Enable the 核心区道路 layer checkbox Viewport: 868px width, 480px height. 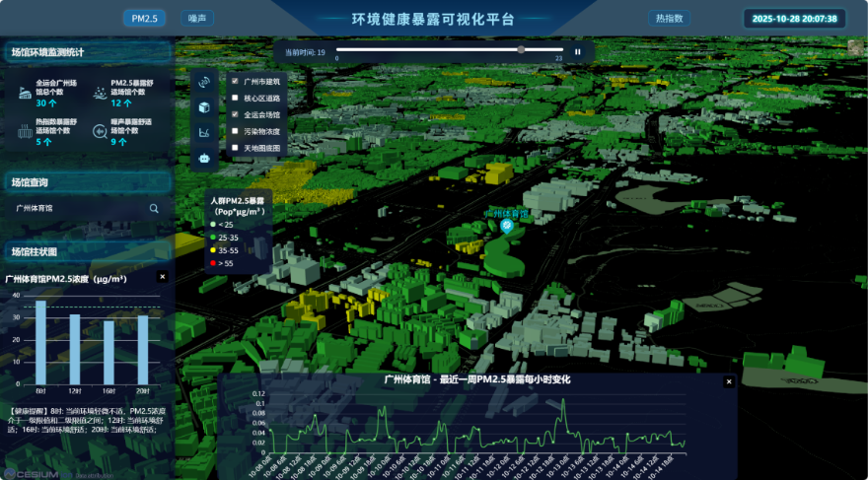(x=235, y=99)
